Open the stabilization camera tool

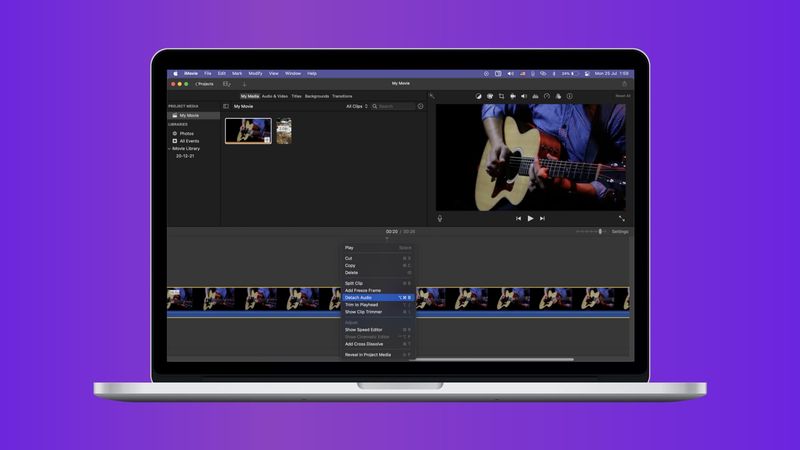(513, 96)
